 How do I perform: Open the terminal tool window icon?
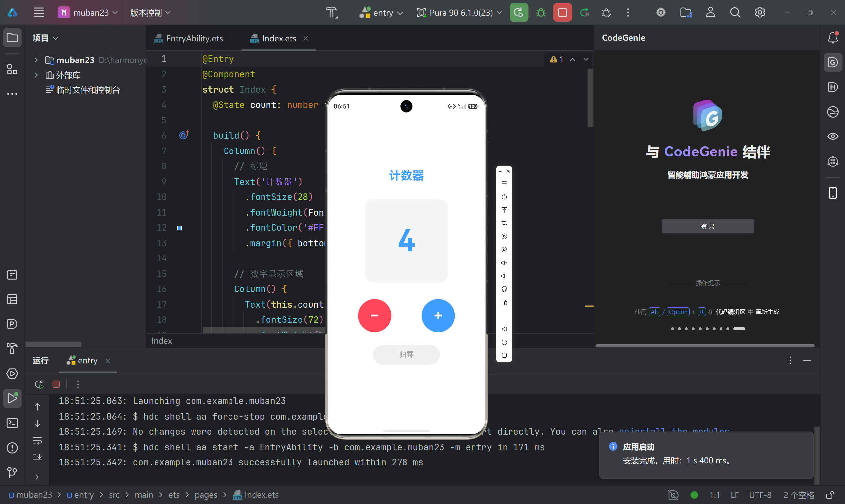12,423
